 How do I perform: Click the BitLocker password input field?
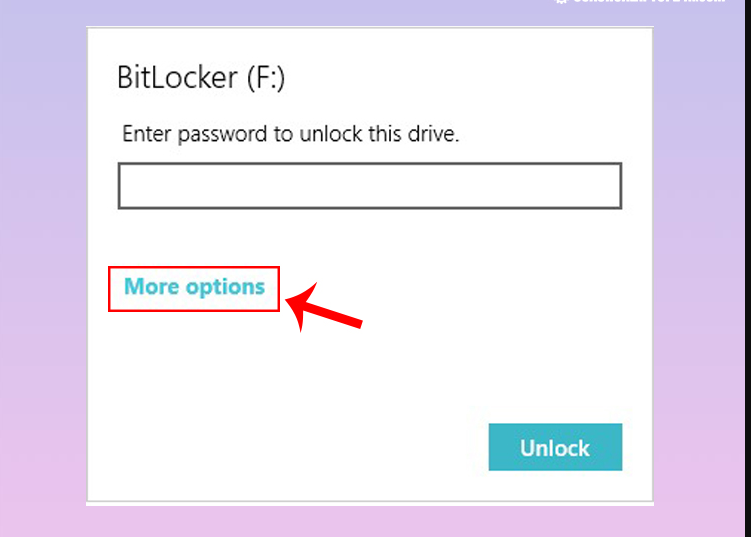pos(369,187)
